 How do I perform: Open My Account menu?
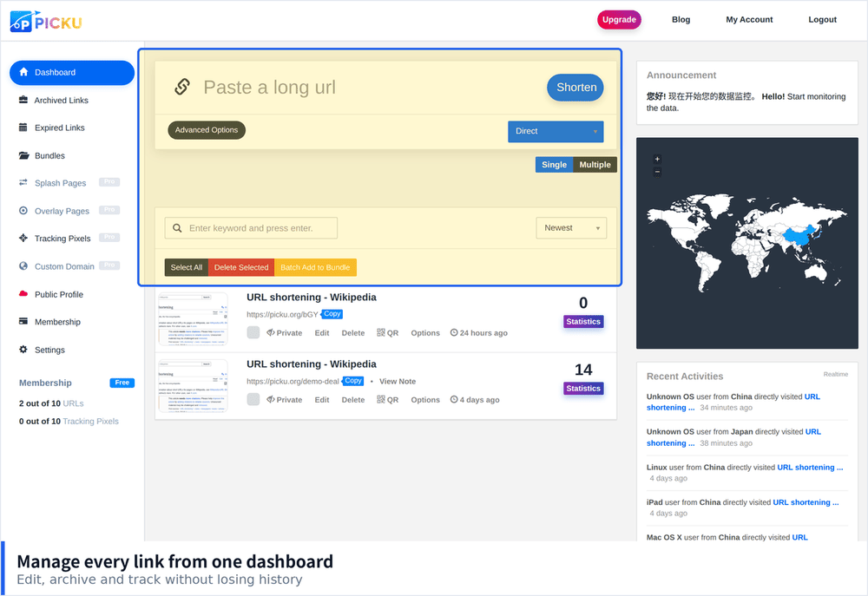coord(749,19)
